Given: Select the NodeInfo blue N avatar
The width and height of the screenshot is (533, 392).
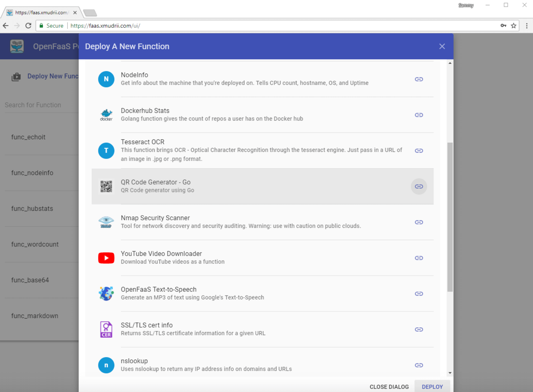Looking at the screenshot, I should pyautogui.click(x=106, y=79).
